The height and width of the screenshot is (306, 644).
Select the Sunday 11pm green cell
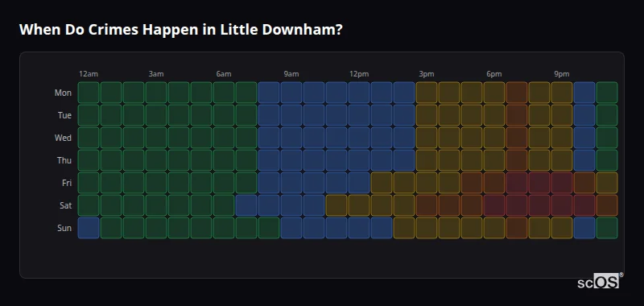[607, 228]
